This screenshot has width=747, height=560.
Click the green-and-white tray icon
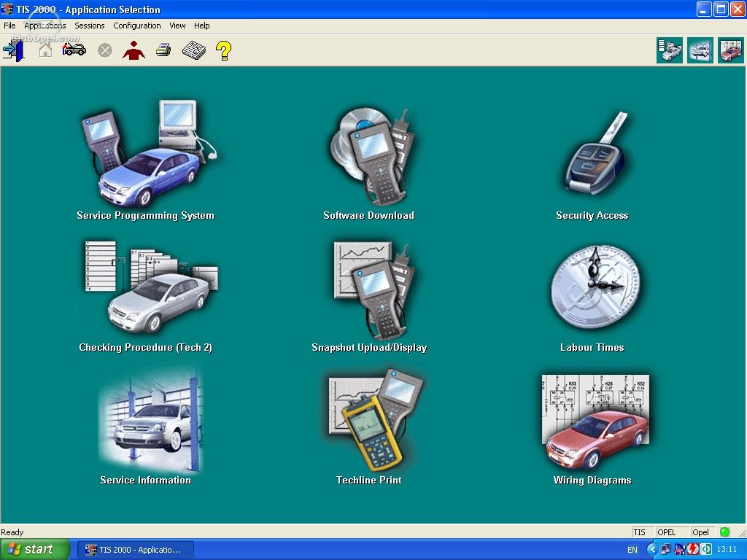coord(705,550)
